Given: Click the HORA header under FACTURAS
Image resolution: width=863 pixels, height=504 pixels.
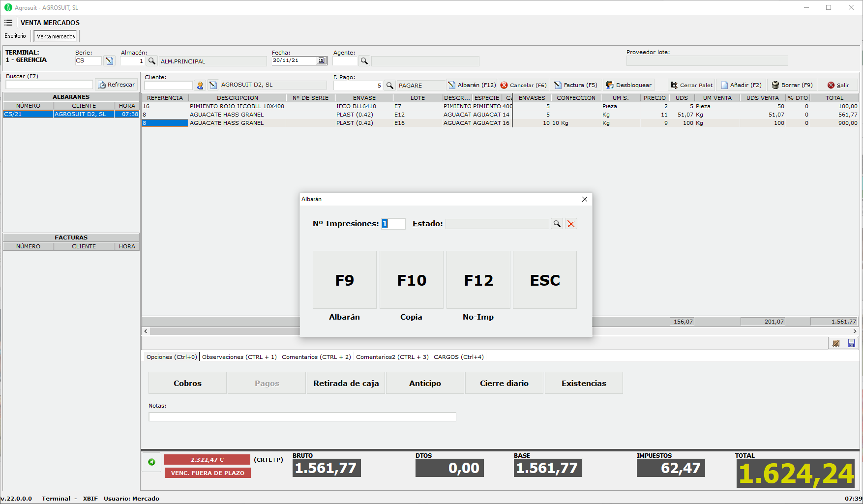Looking at the screenshot, I should [127, 246].
